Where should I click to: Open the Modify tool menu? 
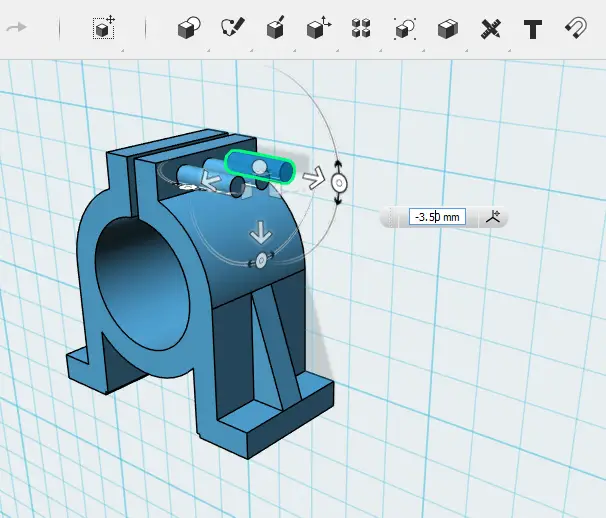pos(319,27)
